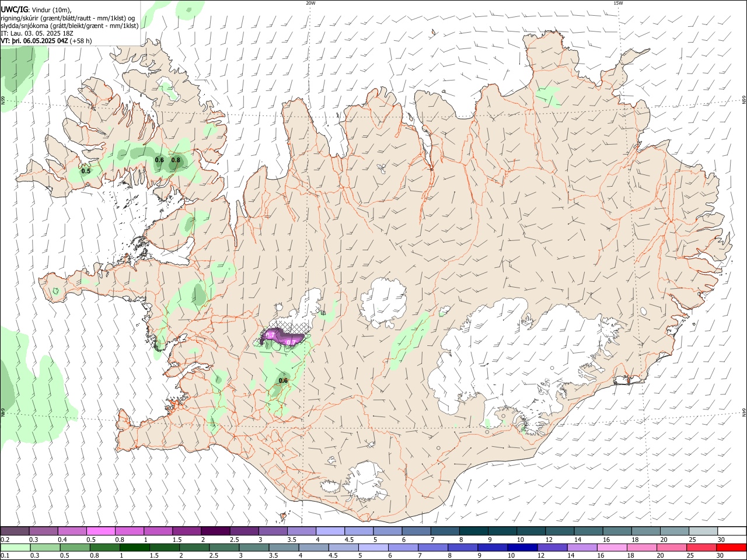Click the 0.6 value beside the 0.8 label
Image resolution: width=747 pixels, height=560 pixels.
click(159, 160)
